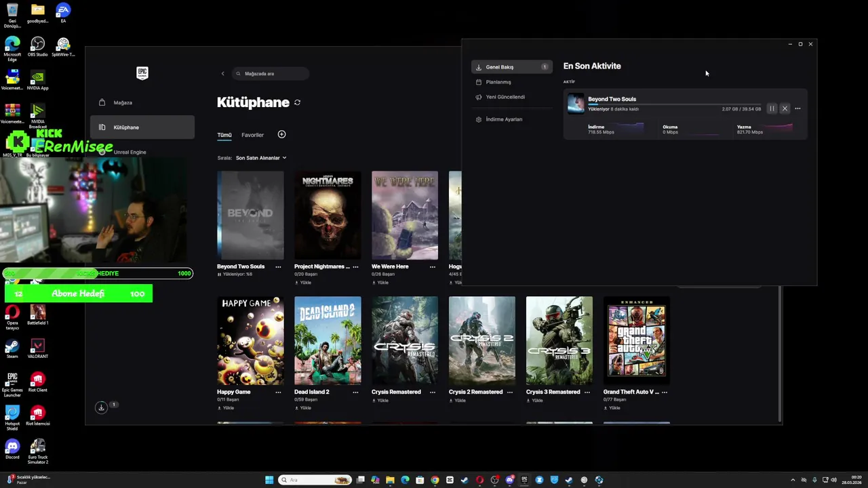Refresh the Kütüphane library
868x488 pixels.
point(297,102)
